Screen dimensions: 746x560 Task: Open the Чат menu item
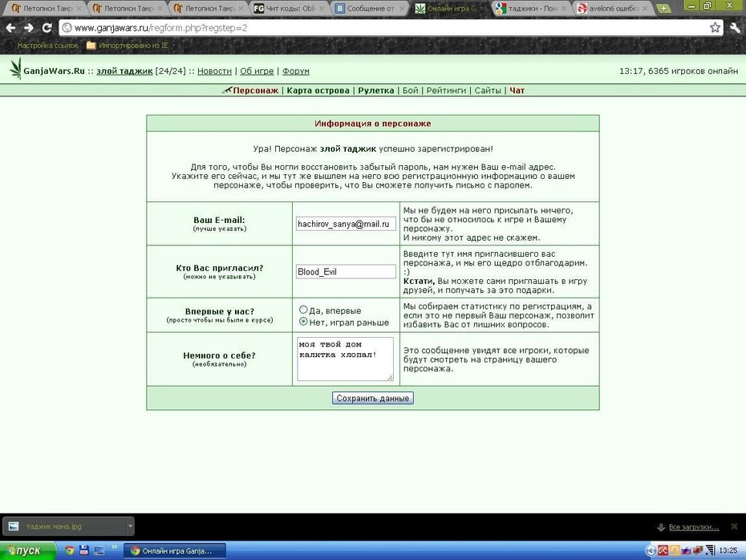point(517,91)
